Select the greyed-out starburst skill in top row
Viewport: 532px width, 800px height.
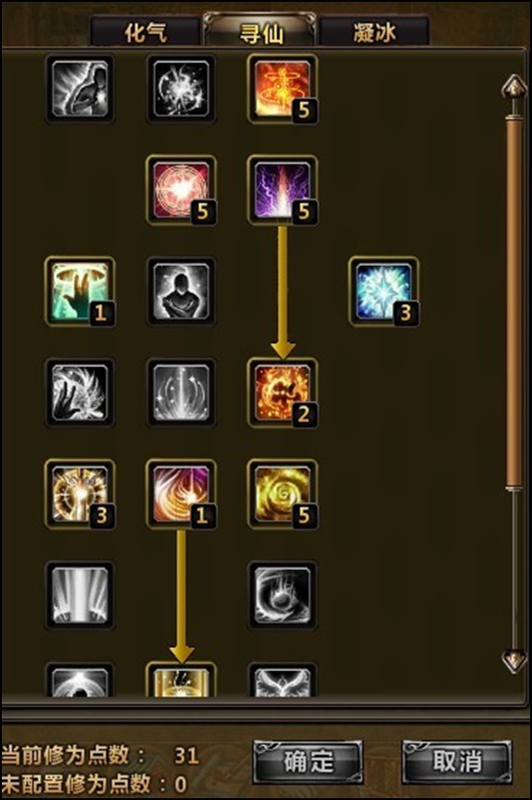click(x=181, y=89)
